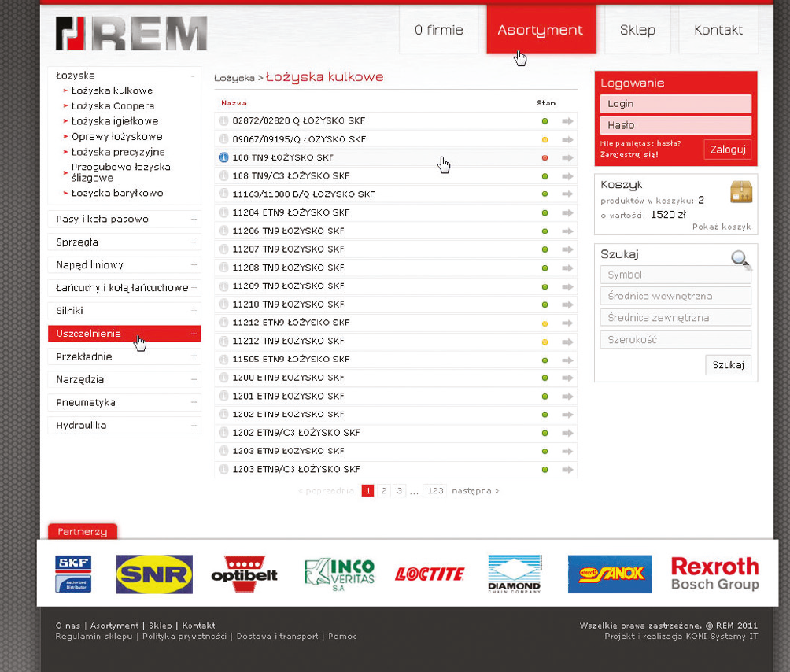Click the blue info icon for 108 TN9 ŁOŻYSKO SKF
This screenshot has height=672, width=790.
click(223, 157)
